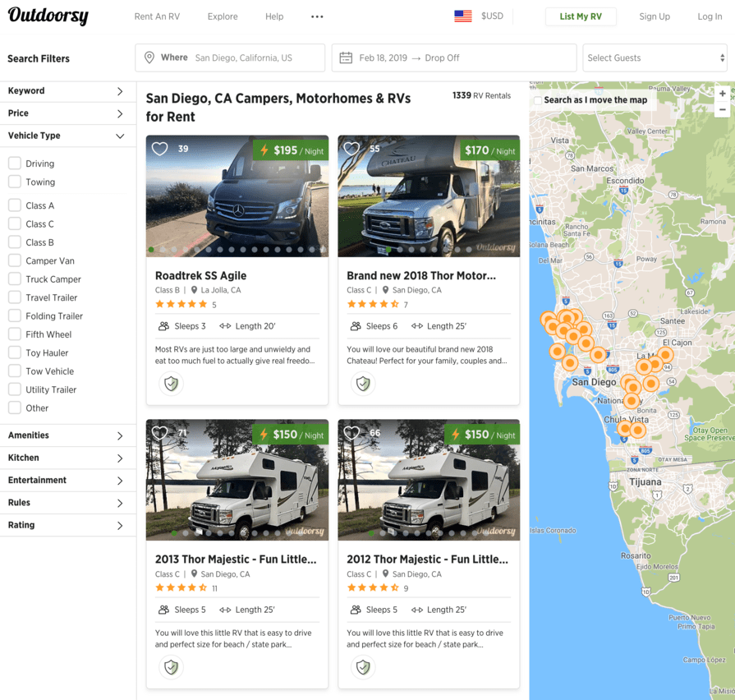Click the shield badge on 2018 Thor card
735x700 pixels.
(x=363, y=384)
